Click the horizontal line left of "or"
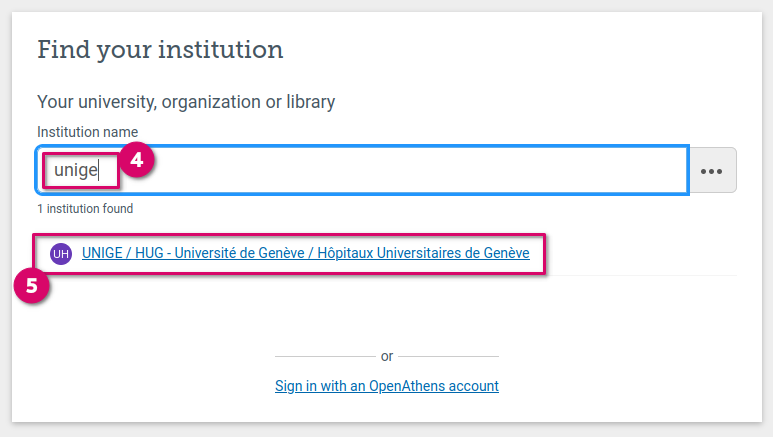 321,356
